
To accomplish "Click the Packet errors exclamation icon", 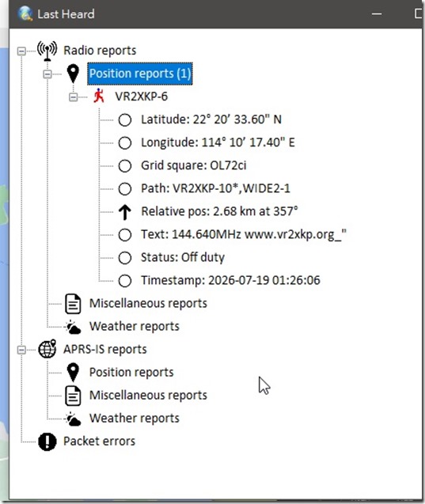I will [47, 441].
